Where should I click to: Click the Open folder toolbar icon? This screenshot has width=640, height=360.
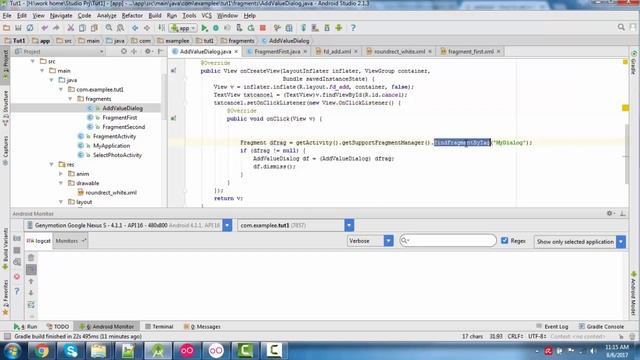coord(7,28)
